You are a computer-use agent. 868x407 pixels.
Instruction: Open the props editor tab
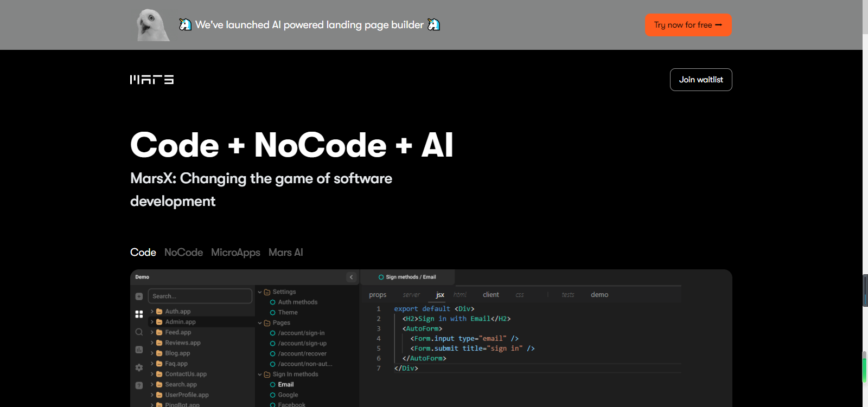(378, 295)
